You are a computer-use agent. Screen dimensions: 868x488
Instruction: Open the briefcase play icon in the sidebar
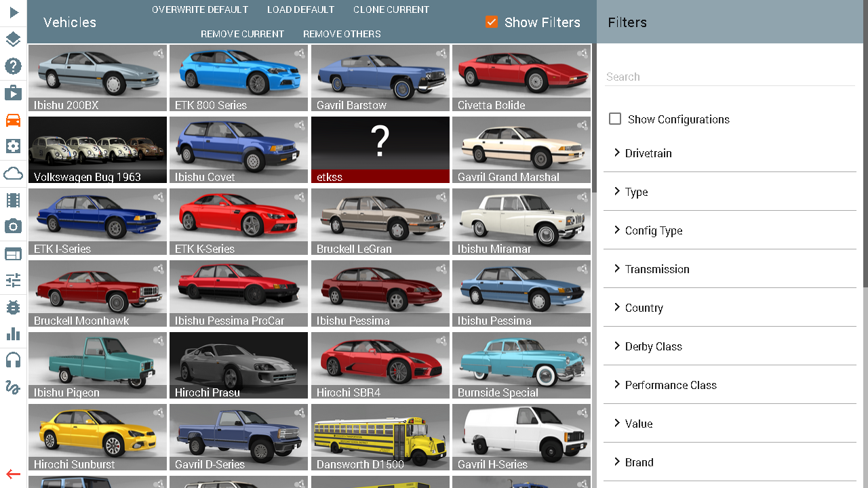tap(14, 93)
